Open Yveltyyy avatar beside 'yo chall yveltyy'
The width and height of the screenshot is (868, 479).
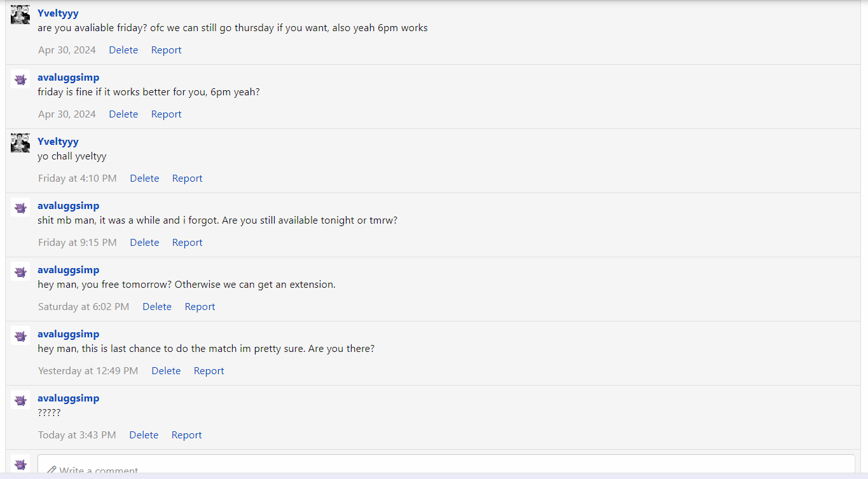[x=20, y=143]
